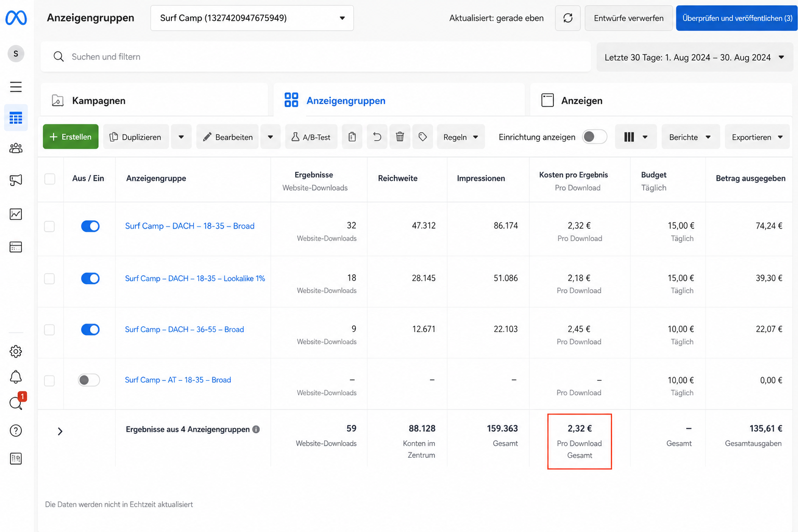Enable the Einrichtung anzeigen switch

click(594, 137)
